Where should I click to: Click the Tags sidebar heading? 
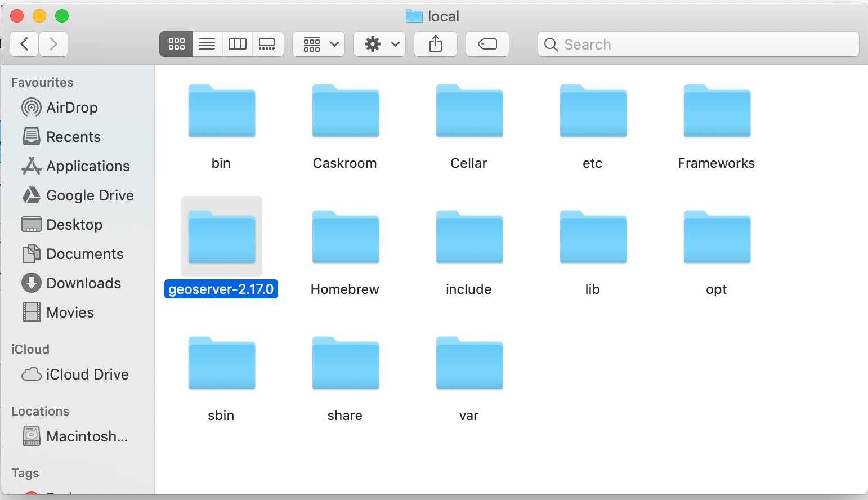click(x=25, y=473)
